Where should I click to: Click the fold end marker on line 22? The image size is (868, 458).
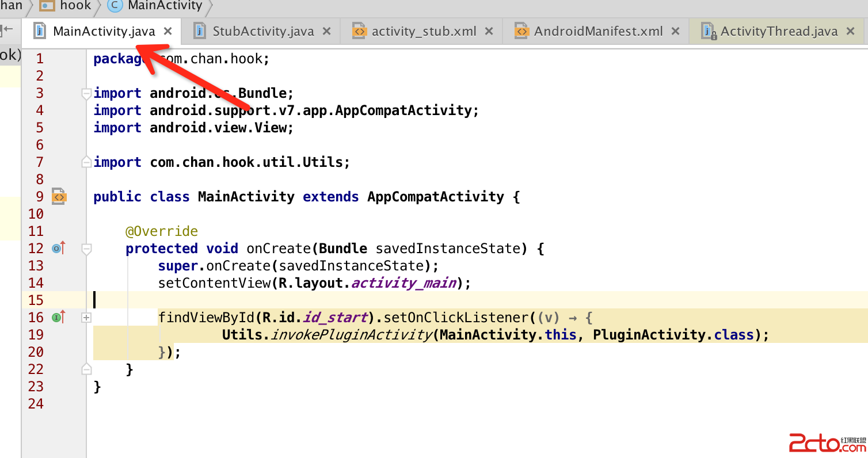click(x=86, y=369)
